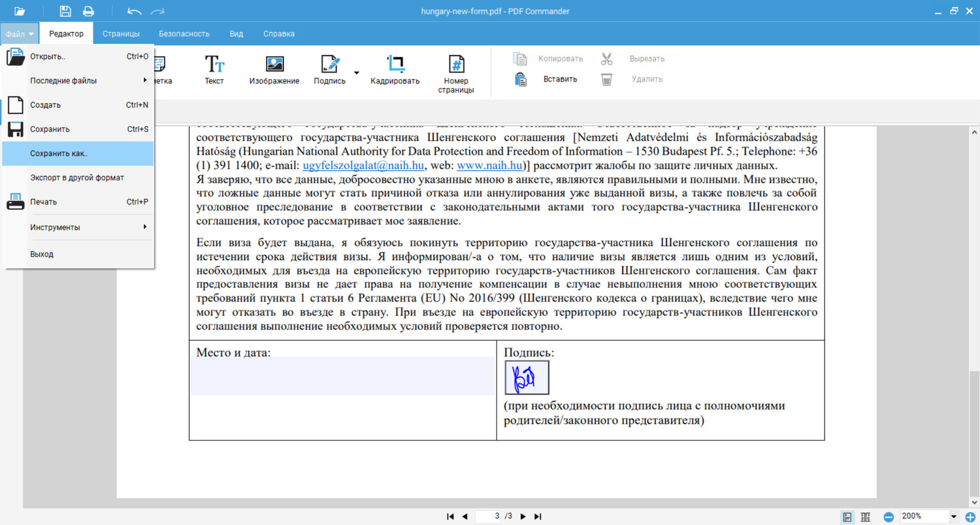The image size is (980, 525).
Task: Click the save diskette icon in title bar
Action: [65, 11]
